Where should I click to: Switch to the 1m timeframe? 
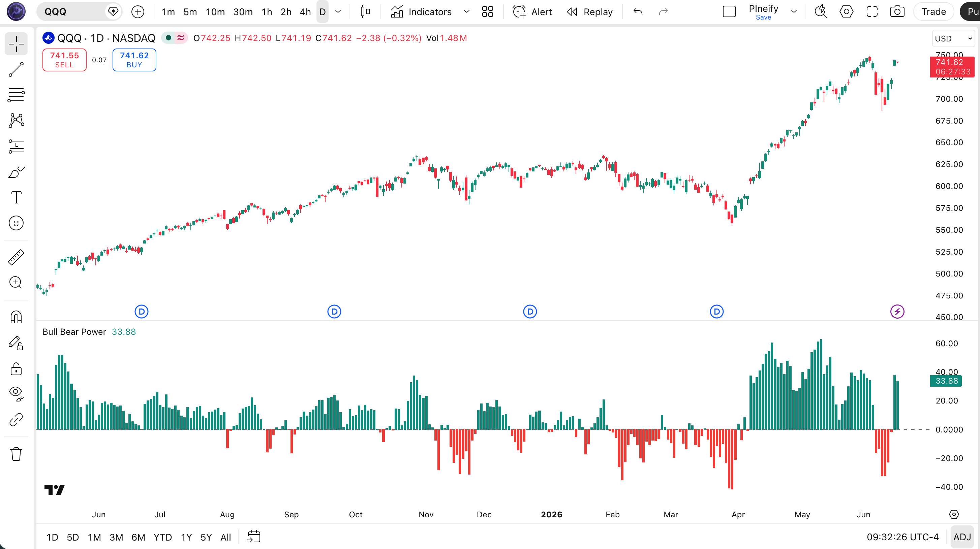pos(168,12)
